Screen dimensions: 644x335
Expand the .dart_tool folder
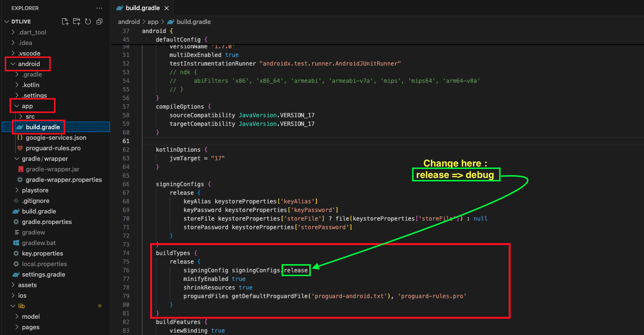pyautogui.click(x=14, y=32)
